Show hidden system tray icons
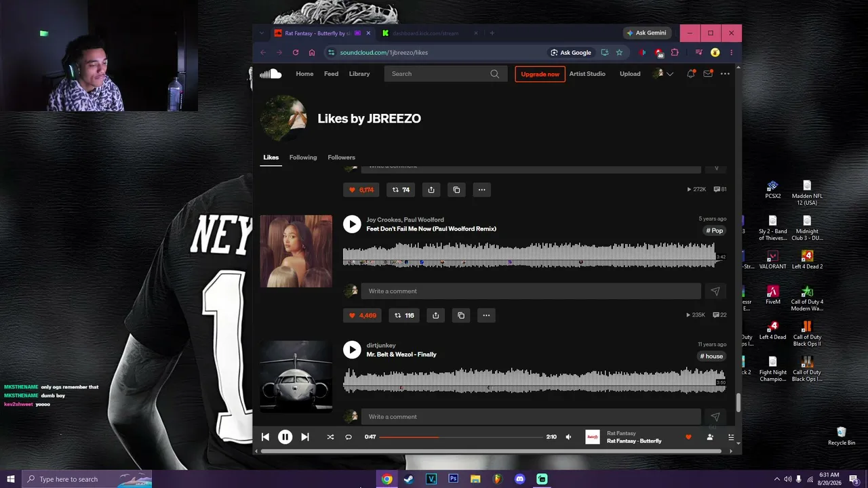868x488 pixels. tap(776, 479)
